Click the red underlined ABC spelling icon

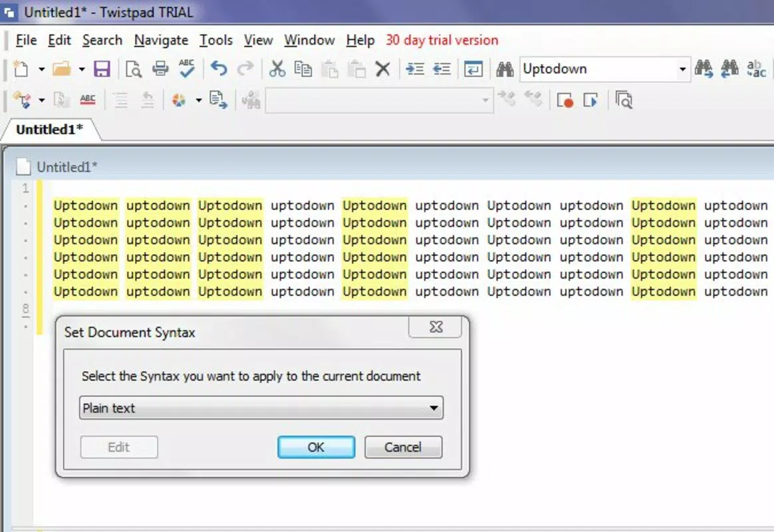click(x=87, y=100)
